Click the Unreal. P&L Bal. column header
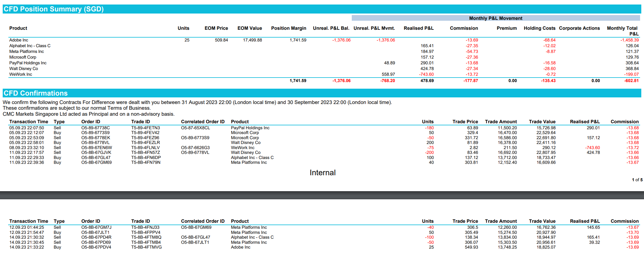The image size is (644, 254). 331,28
